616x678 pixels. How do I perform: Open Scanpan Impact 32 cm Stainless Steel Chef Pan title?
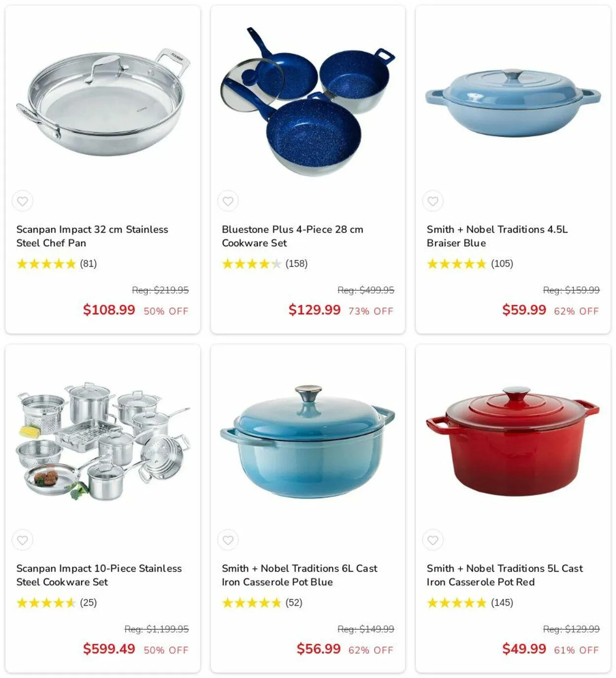click(x=92, y=236)
